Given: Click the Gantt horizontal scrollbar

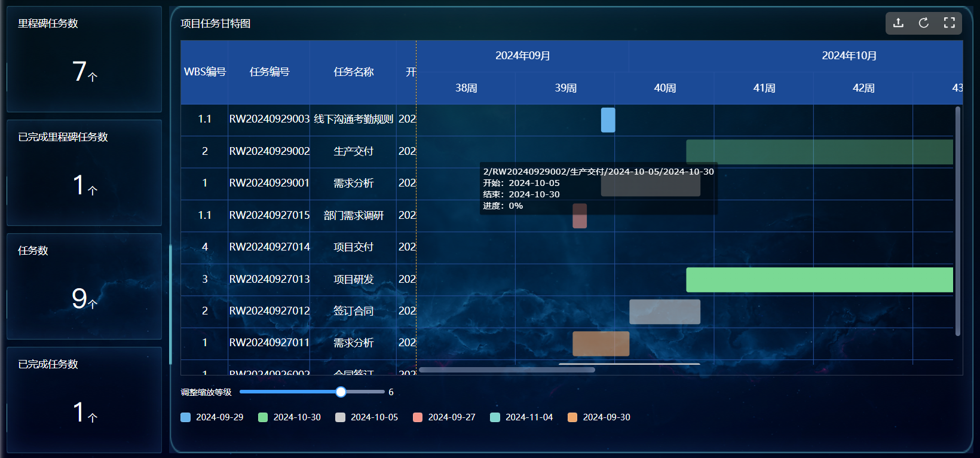Looking at the screenshot, I should pyautogui.click(x=507, y=370).
